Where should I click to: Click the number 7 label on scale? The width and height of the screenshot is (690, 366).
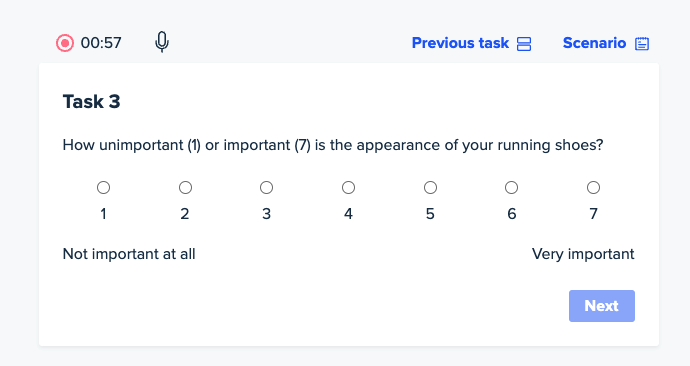click(x=593, y=214)
